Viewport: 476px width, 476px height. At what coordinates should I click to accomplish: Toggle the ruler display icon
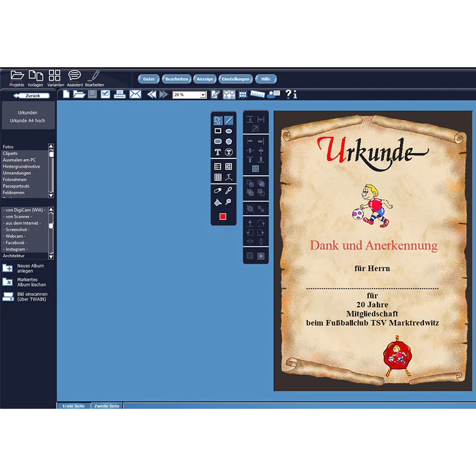point(258,95)
